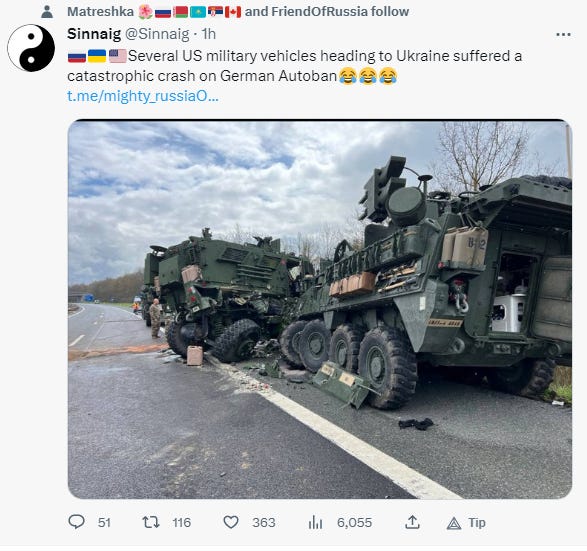
Task: Retweet using the arrows icon
Action: pyautogui.click(x=151, y=522)
